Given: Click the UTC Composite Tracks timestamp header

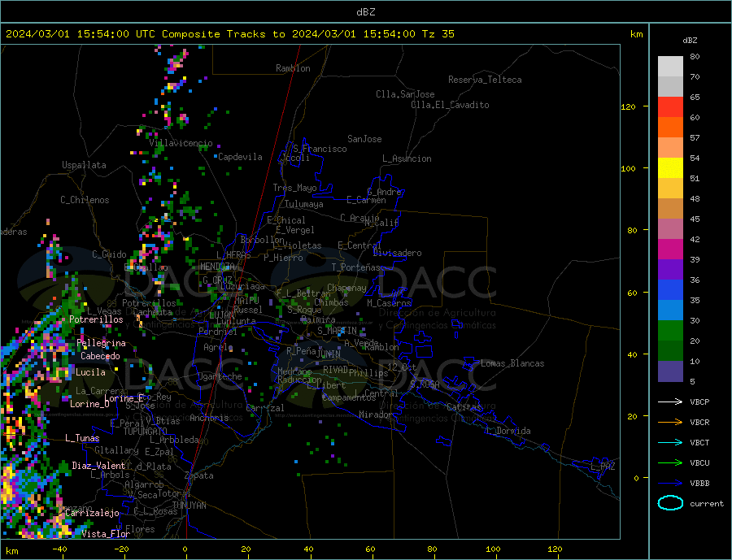Looking at the screenshot, I should point(230,34).
